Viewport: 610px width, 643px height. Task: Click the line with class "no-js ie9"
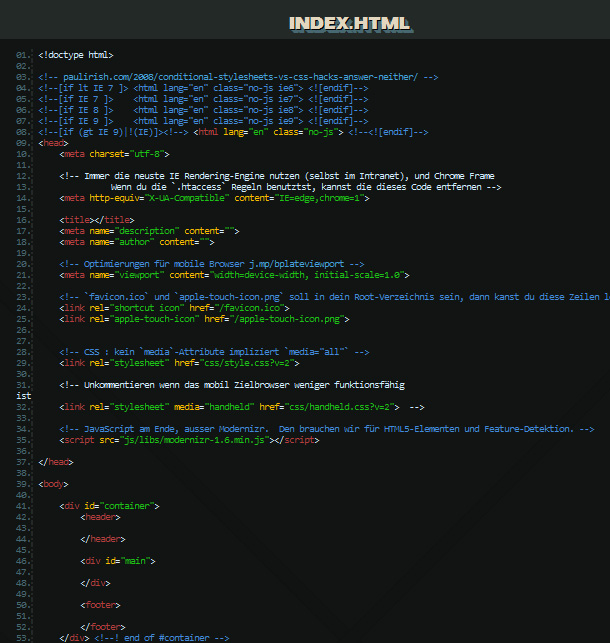(203, 121)
